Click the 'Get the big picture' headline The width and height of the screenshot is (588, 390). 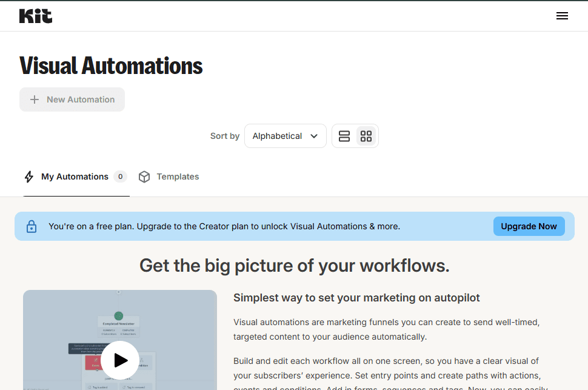click(295, 266)
